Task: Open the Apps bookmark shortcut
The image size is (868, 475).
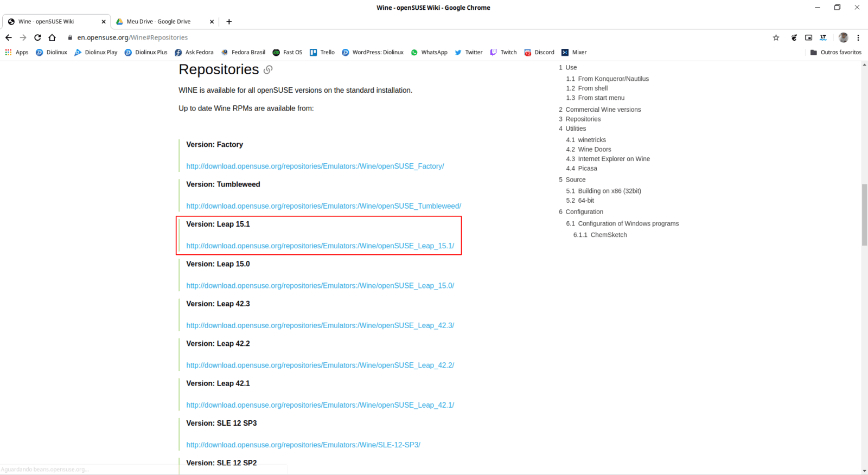Action: [x=17, y=53]
